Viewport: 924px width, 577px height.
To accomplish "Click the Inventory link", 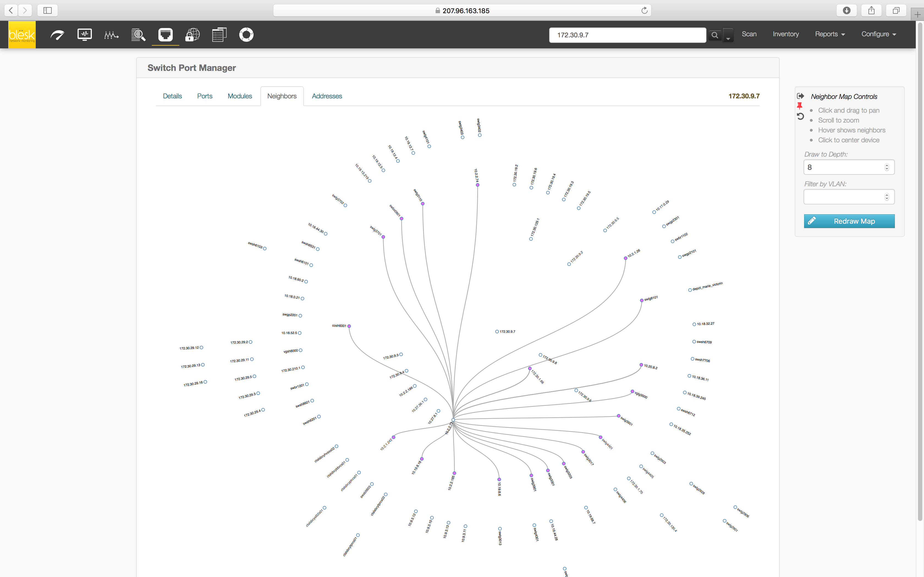I will [785, 34].
